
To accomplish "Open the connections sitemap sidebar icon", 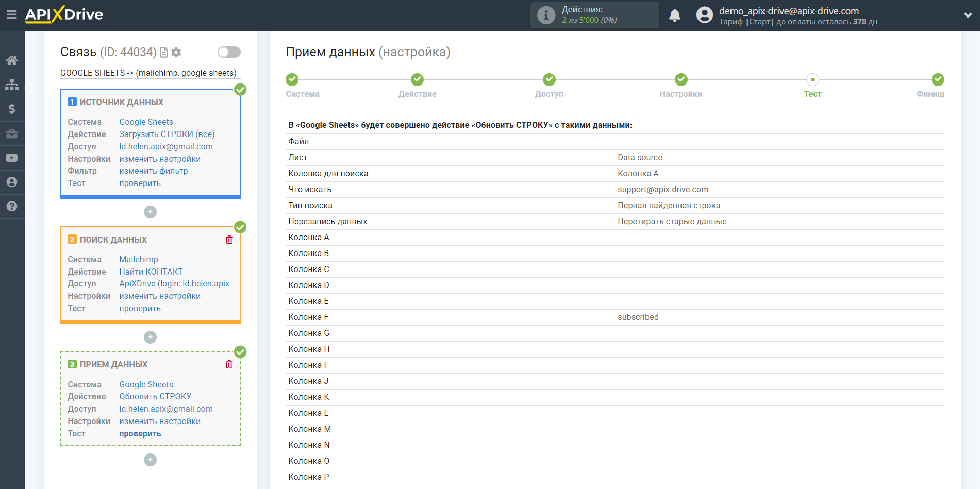I will point(12,85).
